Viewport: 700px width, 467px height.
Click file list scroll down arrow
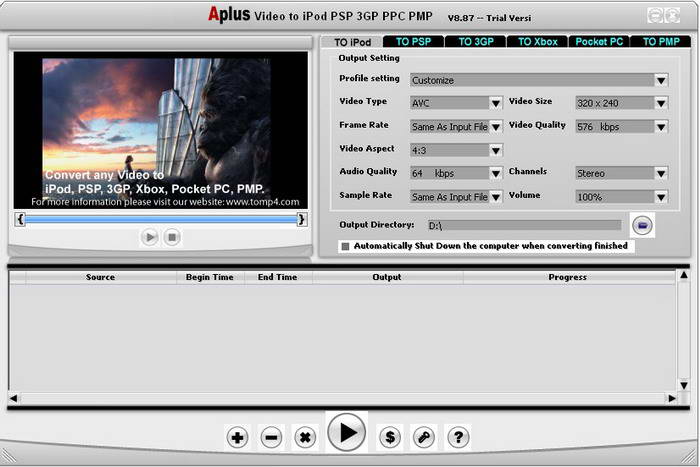(683, 386)
